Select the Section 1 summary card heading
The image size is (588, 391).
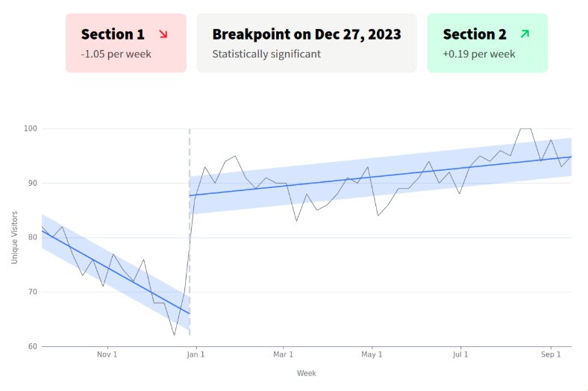pyautogui.click(x=113, y=34)
